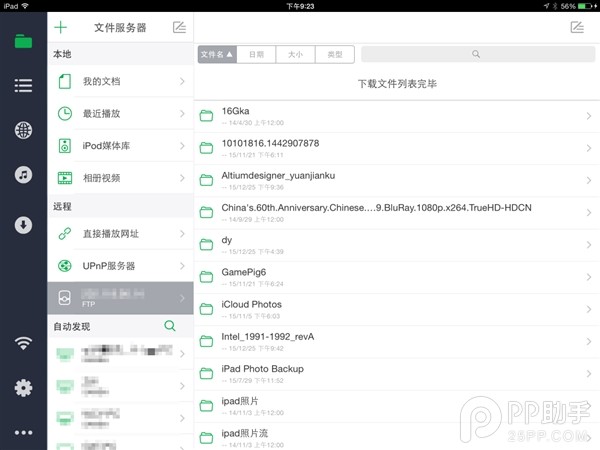Tap clock icon of 最近播放
The image size is (600, 450).
pos(65,113)
